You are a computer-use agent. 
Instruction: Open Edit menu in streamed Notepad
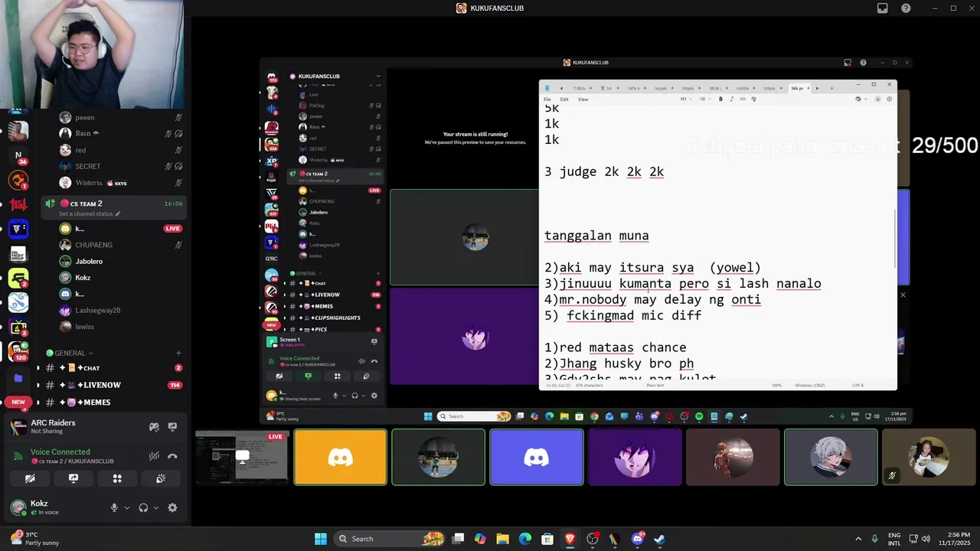click(564, 99)
